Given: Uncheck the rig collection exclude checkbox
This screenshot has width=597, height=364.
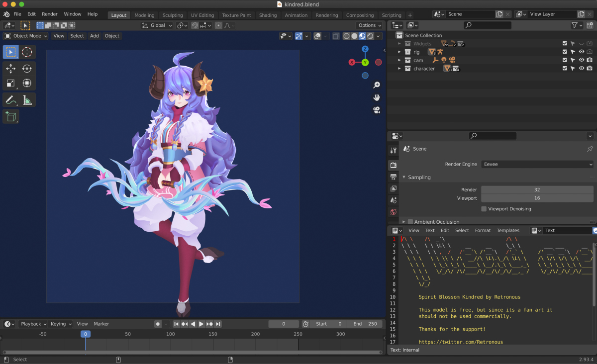Looking at the screenshot, I should (564, 52).
